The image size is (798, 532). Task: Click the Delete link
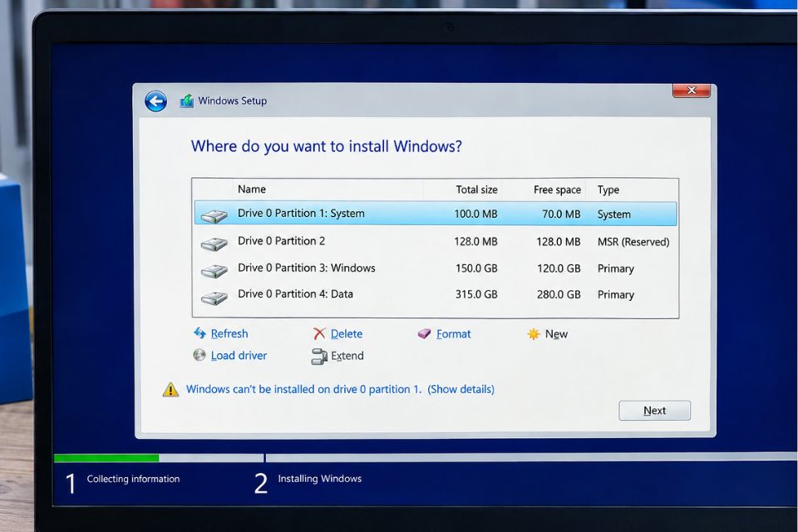coord(347,333)
